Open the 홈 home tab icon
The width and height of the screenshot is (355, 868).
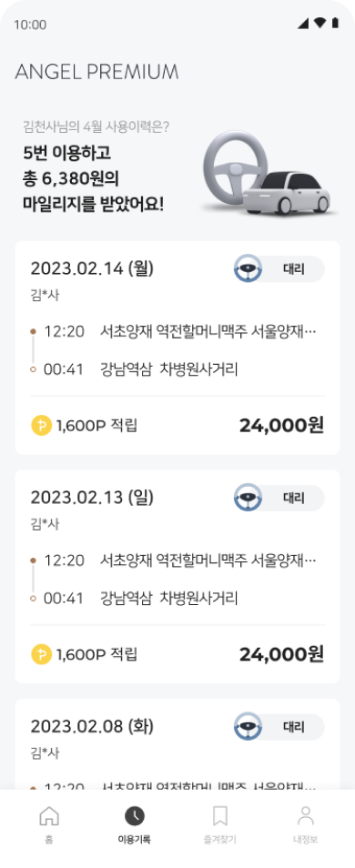point(49,815)
